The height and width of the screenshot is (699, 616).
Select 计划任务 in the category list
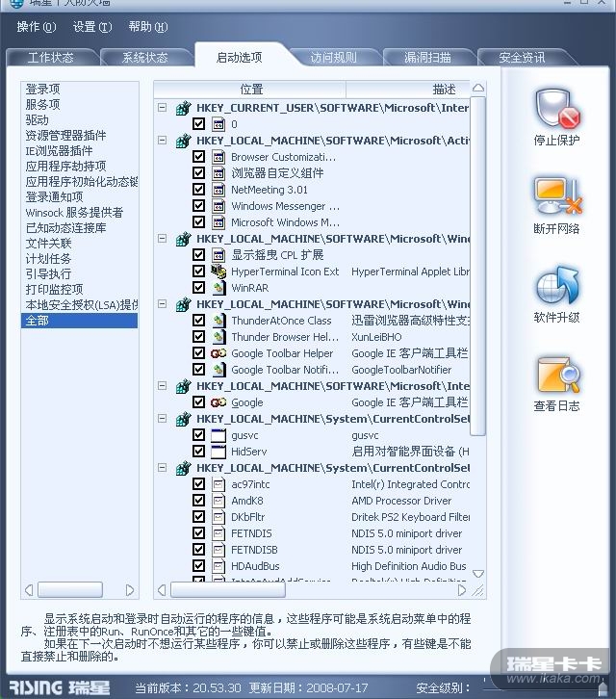pyautogui.click(x=48, y=259)
